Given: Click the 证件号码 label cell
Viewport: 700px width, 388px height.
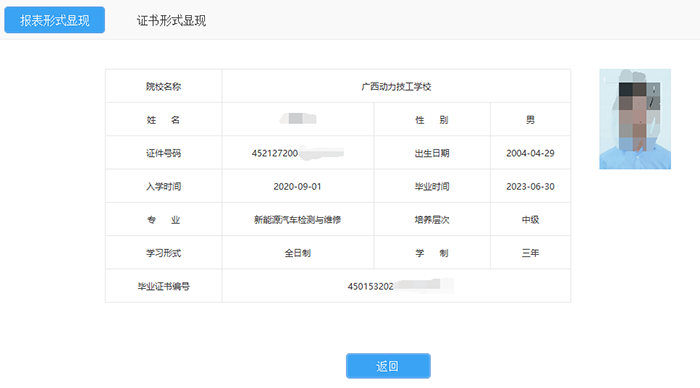Looking at the screenshot, I should (x=163, y=153).
